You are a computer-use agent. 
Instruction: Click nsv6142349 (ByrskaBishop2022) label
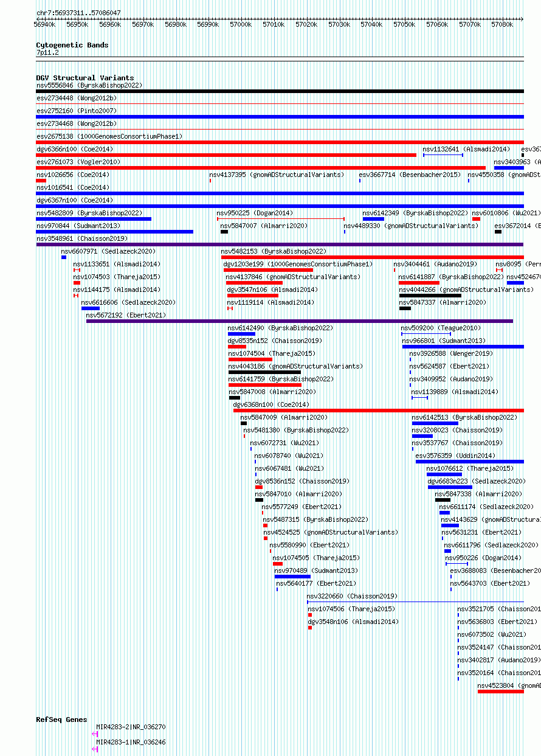(x=416, y=213)
